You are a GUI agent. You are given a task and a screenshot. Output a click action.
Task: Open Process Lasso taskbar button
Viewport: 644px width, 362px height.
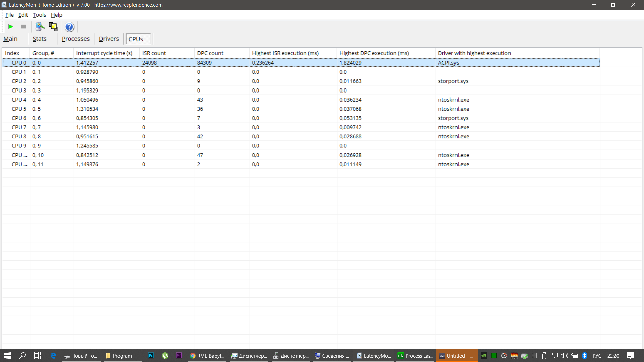tap(415, 356)
